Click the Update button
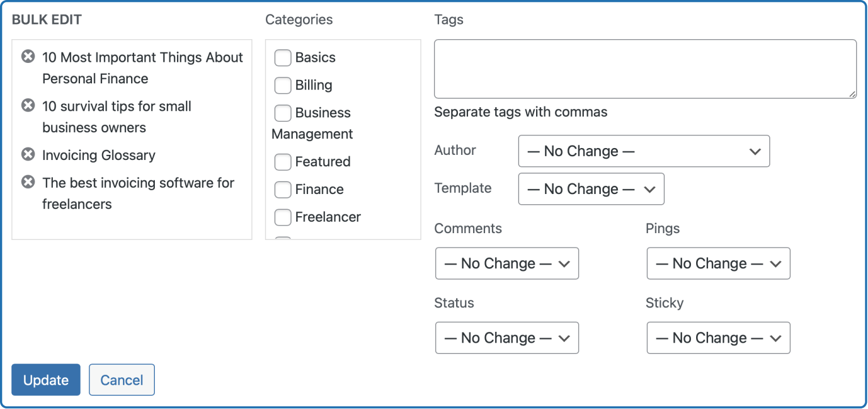The height and width of the screenshot is (409, 868). click(x=46, y=380)
